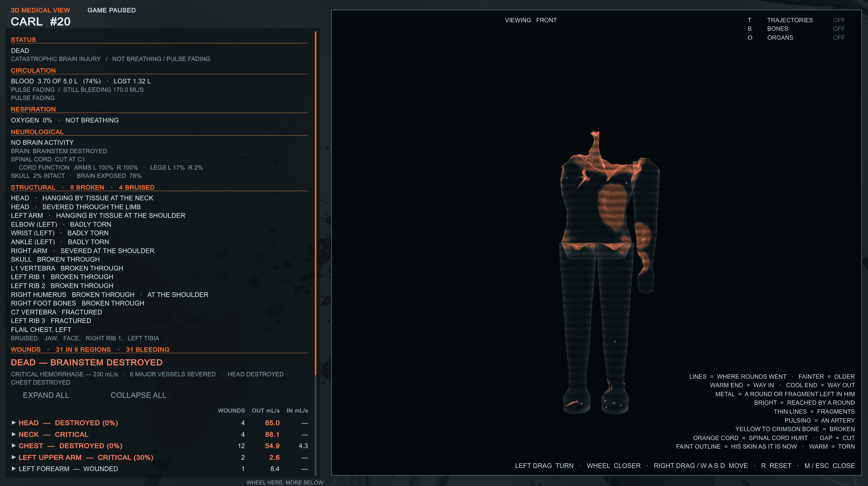Click the 'SPINAL CORD: CUT AT C1' line

coord(48,159)
